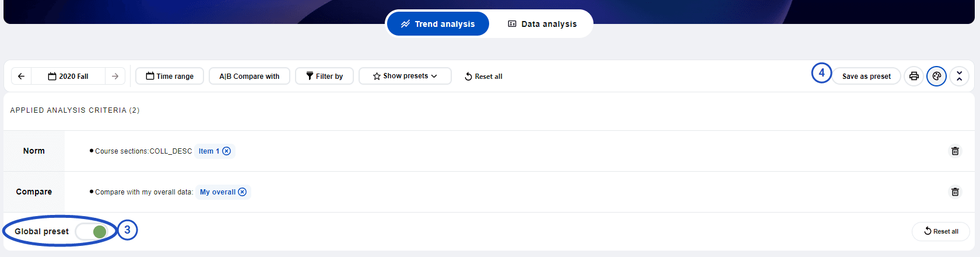
Task: Expand the Show presets dropdown
Action: (405, 76)
